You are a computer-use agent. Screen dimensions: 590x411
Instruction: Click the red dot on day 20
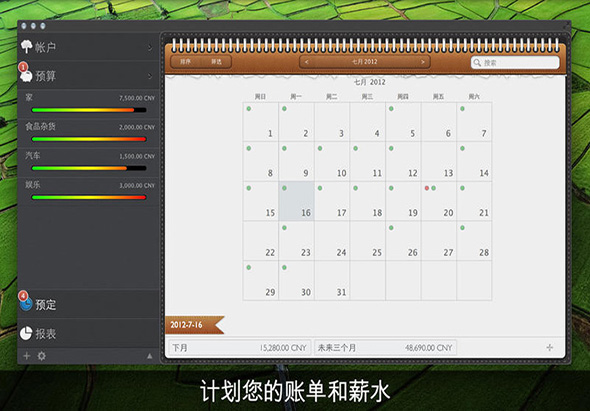(x=427, y=188)
